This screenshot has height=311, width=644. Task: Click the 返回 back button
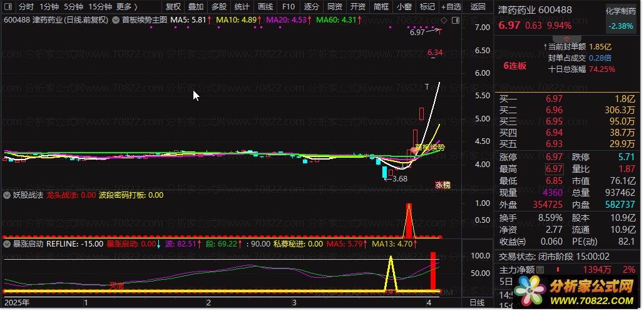pyautogui.click(x=478, y=7)
